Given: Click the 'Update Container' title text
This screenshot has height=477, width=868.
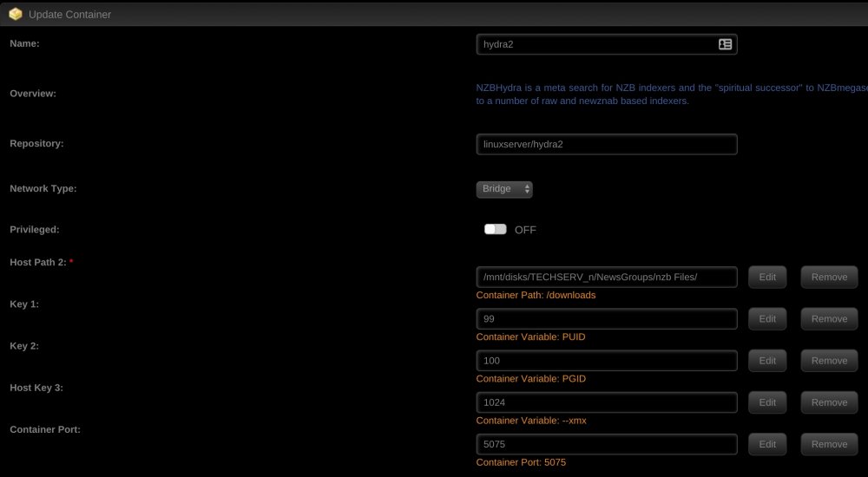Looking at the screenshot, I should (x=69, y=15).
